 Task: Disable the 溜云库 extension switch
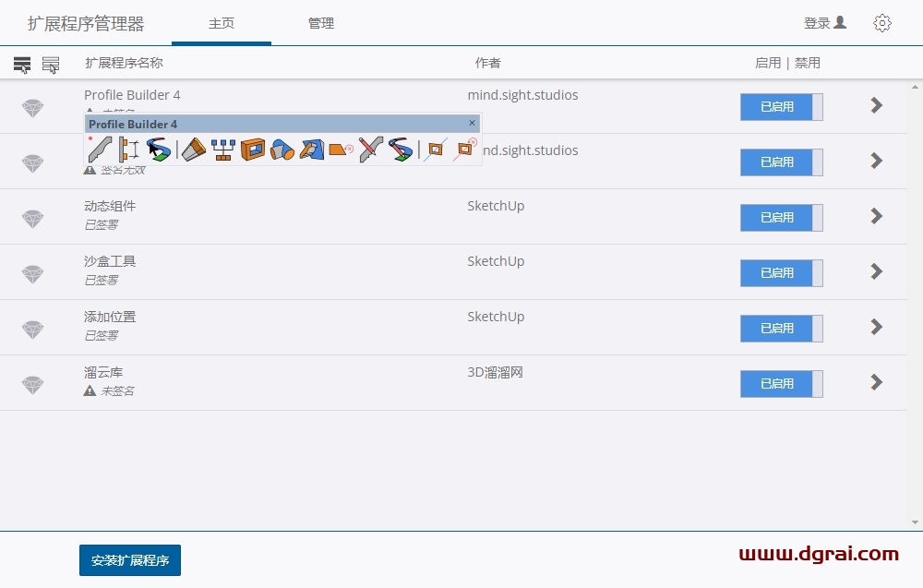click(x=781, y=383)
